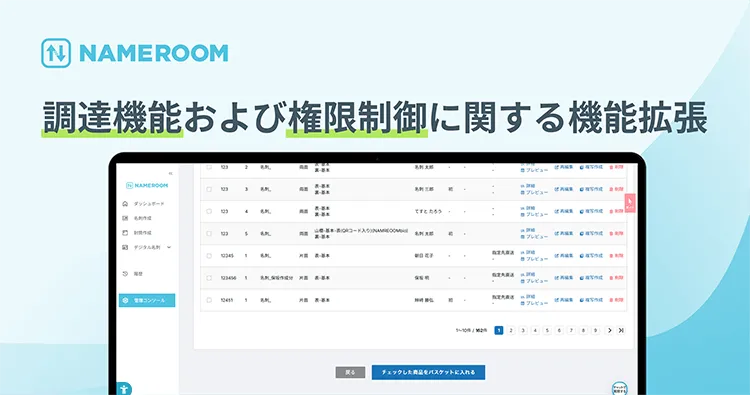Click the 履歴 history clock icon in the sidebar
The height and width of the screenshot is (395, 750).
point(125,274)
